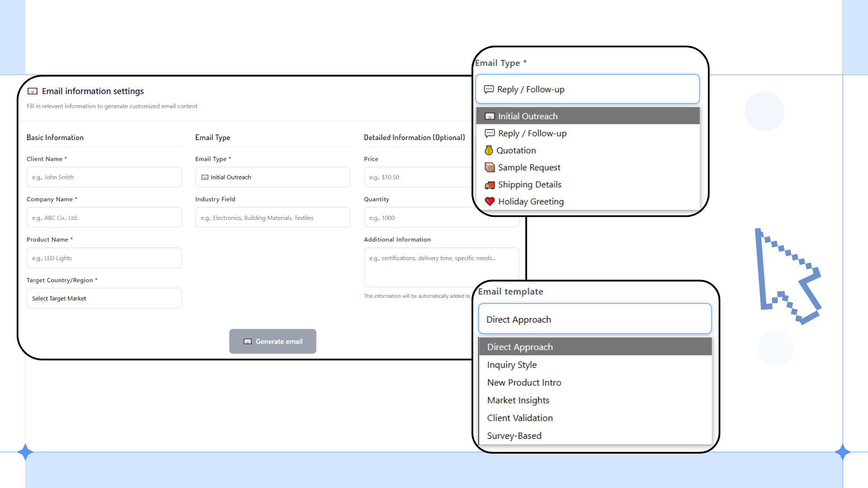Click the envelope icon in settings header
This screenshot has width=868, height=488.
point(33,91)
